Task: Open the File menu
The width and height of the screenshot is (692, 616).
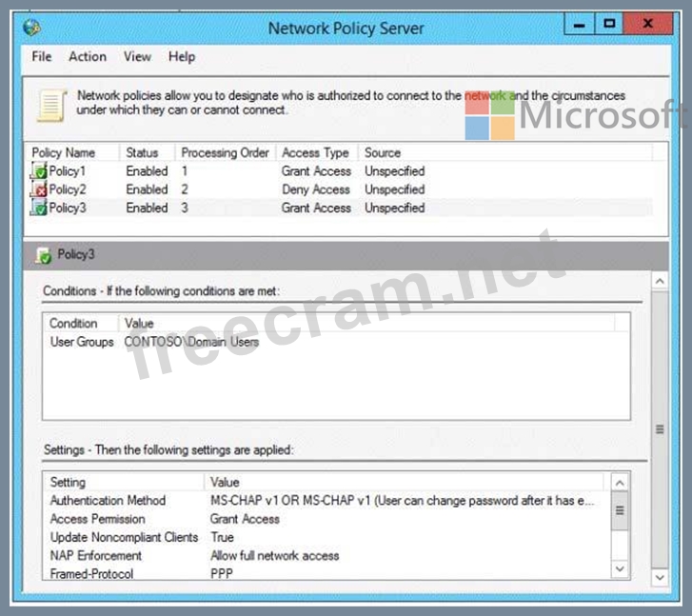Action: tap(42, 56)
